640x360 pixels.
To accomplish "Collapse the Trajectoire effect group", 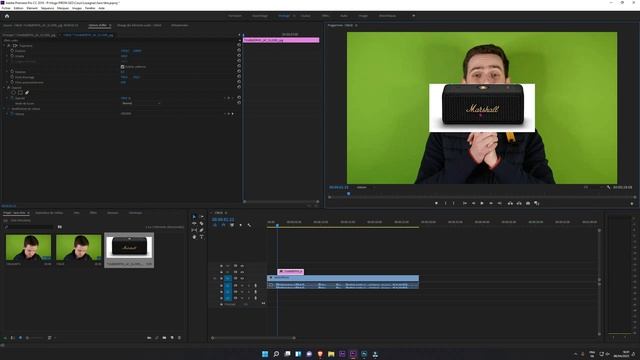I will click(4, 46).
